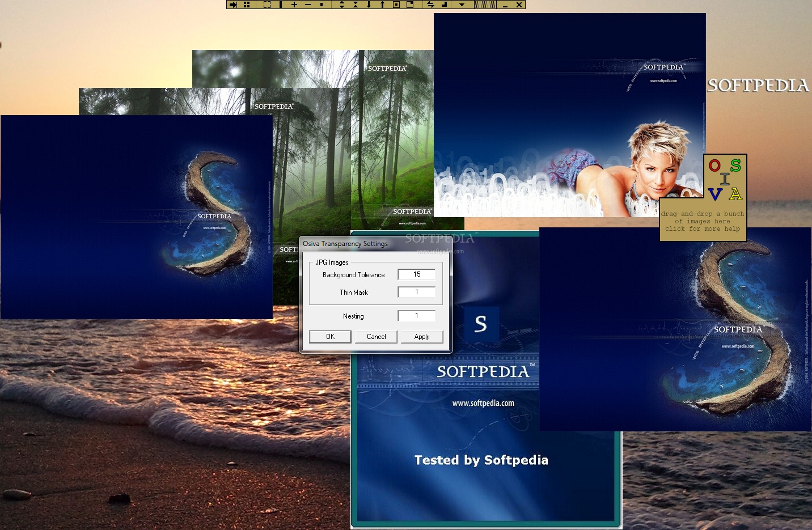Click the up-down diverging arrows icon in the toolbar
The height and width of the screenshot is (530, 812).
click(x=342, y=5)
